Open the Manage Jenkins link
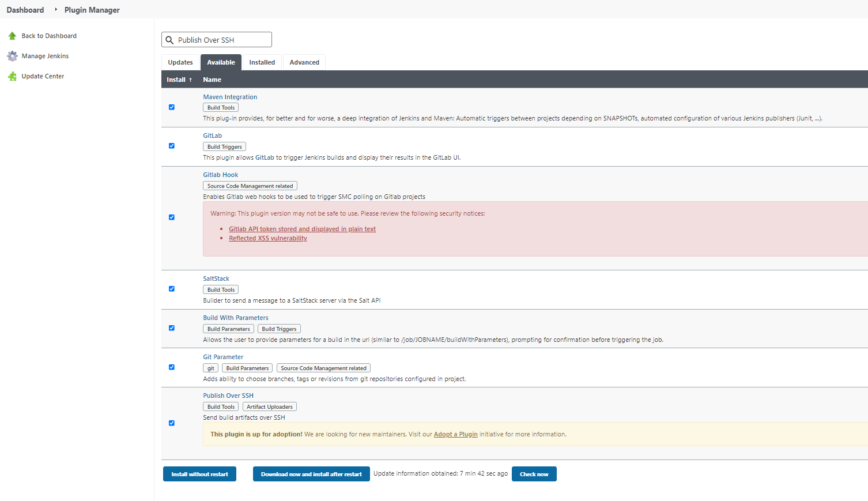The width and height of the screenshot is (868, 501). point(45,56)
